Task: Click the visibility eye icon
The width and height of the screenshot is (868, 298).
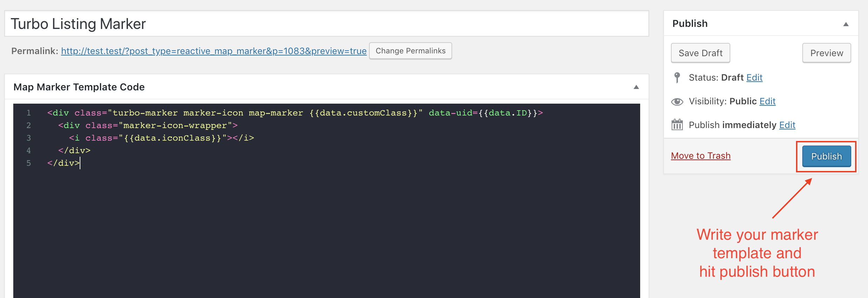Action: pos(677,102)
